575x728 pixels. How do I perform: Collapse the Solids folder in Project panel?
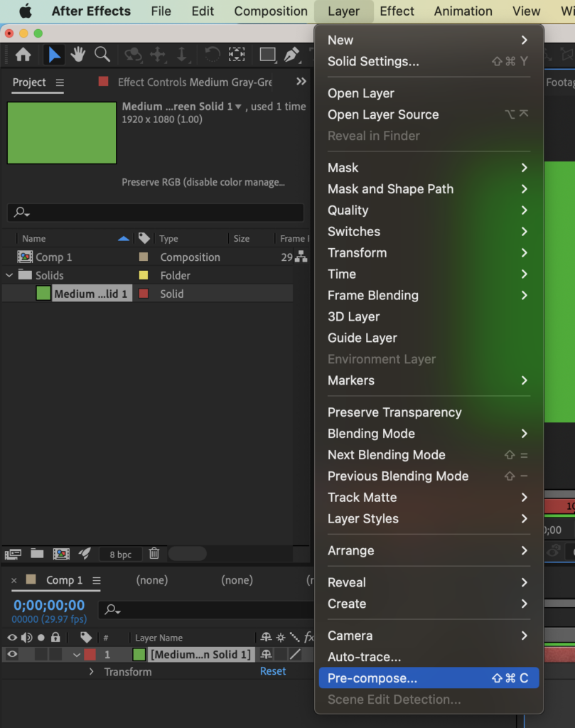[x=9, y=275]
